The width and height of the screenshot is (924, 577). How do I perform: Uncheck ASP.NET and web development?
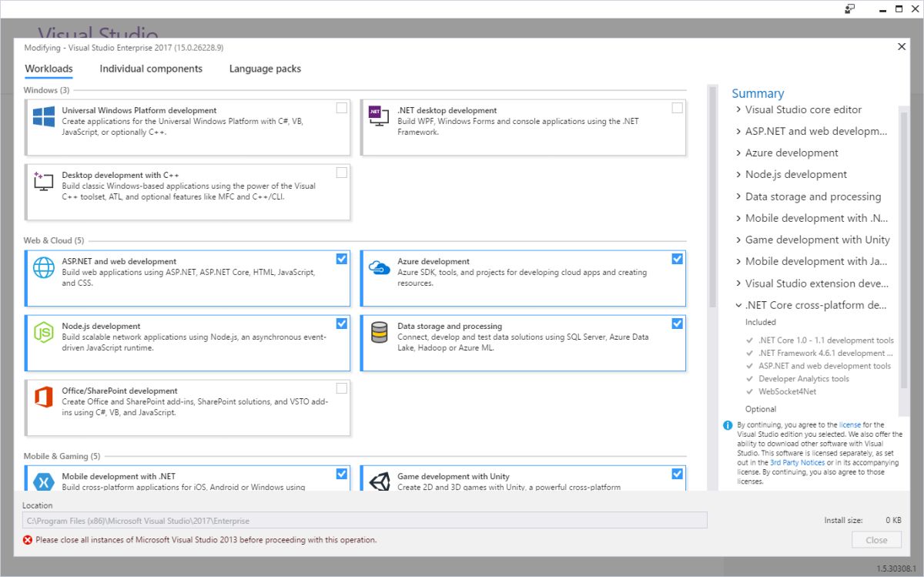[x=341, y=259]
